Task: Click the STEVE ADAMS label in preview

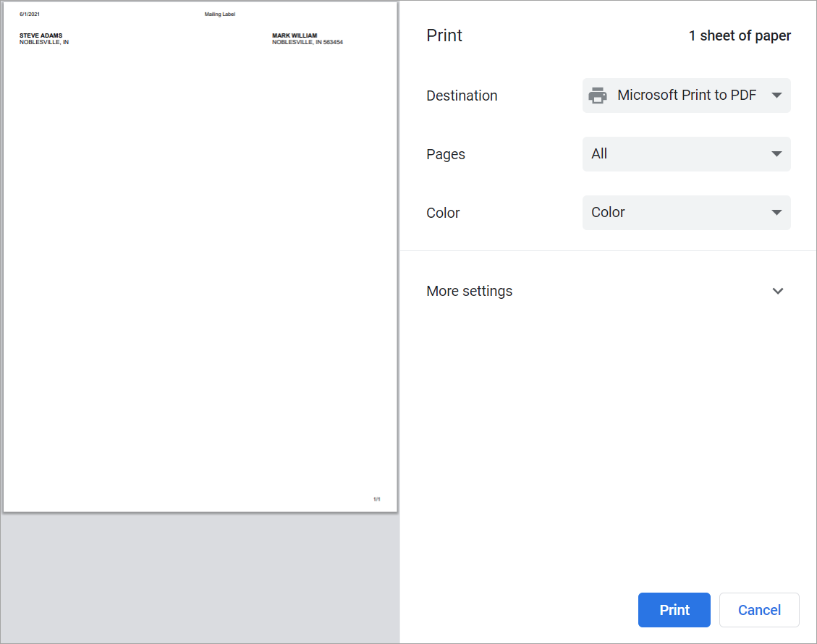Action: coord(41,35)
